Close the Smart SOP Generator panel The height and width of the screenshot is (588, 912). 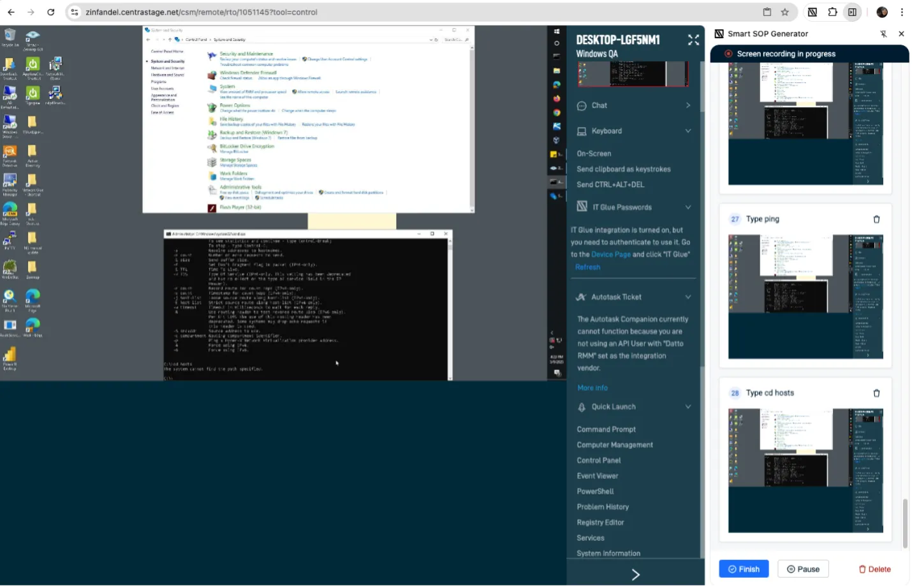tap(901, 34)
